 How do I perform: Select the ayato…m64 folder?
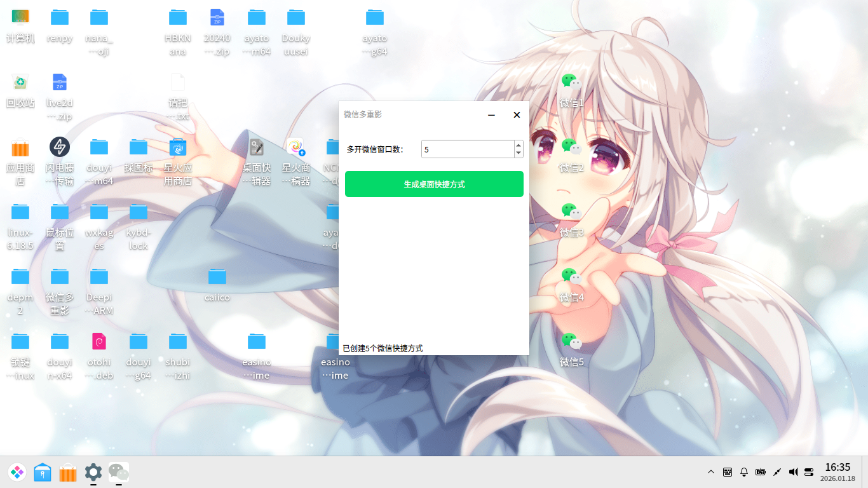(x=257, y=32)
